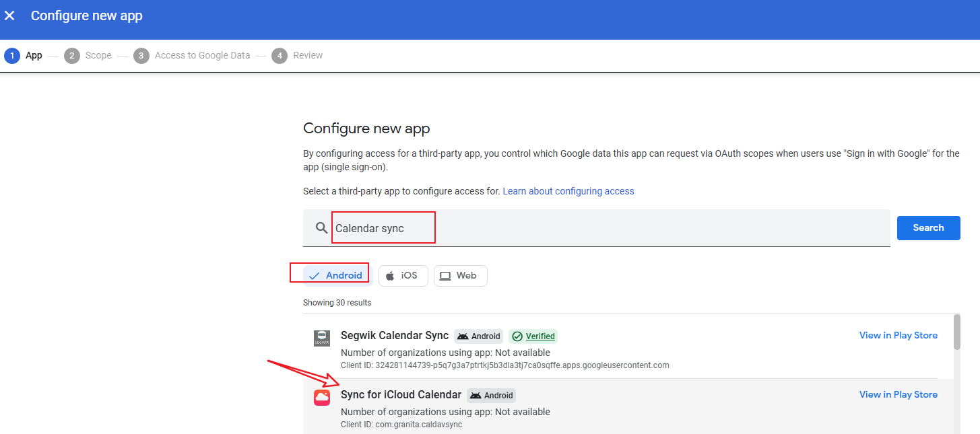Click the search magnifier icon
Screen dimensions: 980x434
321,228
